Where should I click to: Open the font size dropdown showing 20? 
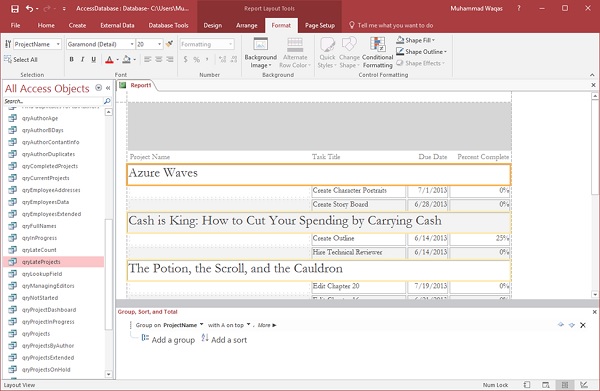coord(159,44)
